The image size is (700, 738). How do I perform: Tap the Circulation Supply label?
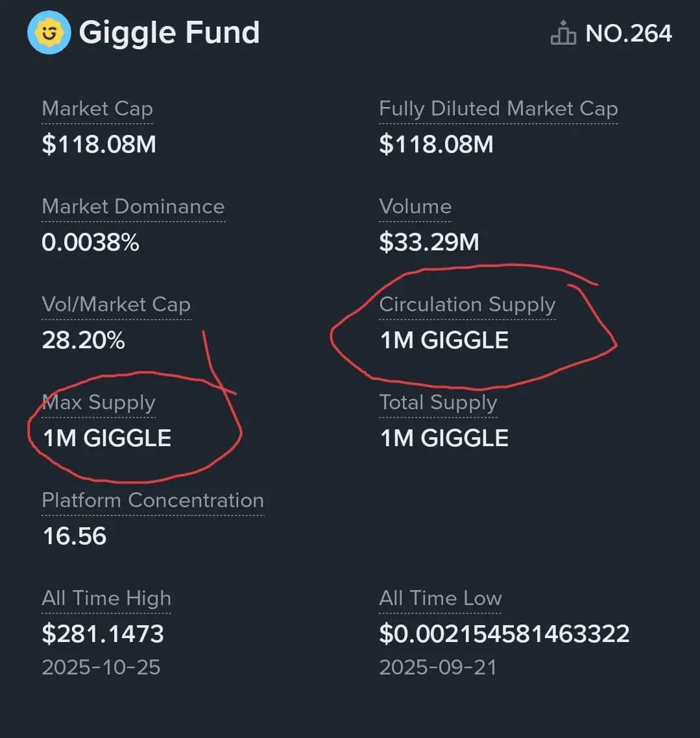click(x=468, y=305)
